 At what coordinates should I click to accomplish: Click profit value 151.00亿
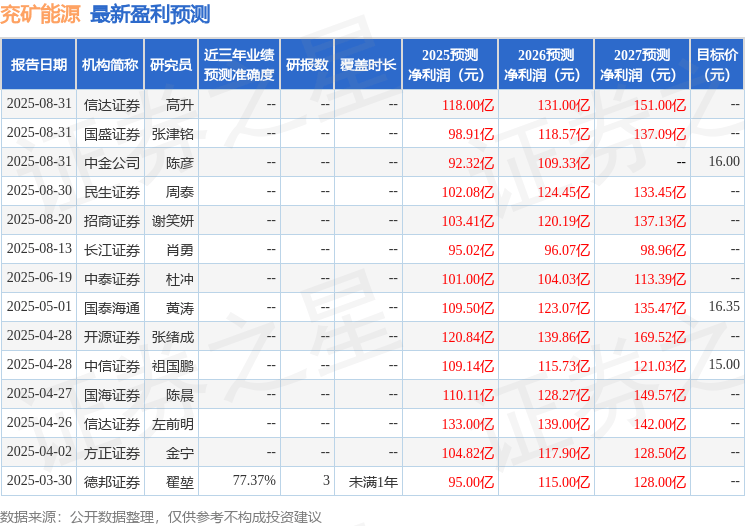[x=660, y=105]
